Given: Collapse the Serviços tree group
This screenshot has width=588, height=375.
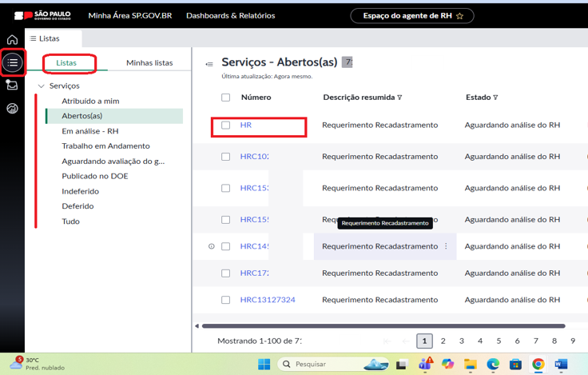Looking at the screenshot, I should [x=40, y=86].
